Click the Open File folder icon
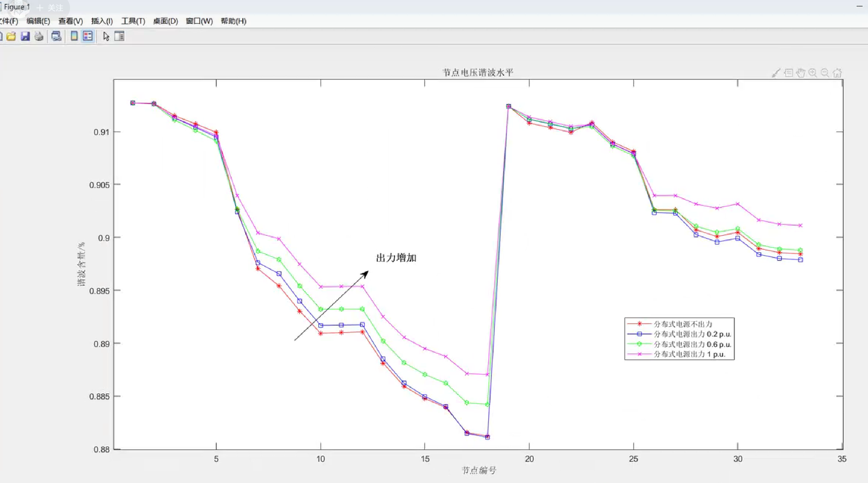 pyautogui.click(x=11, y=36)
